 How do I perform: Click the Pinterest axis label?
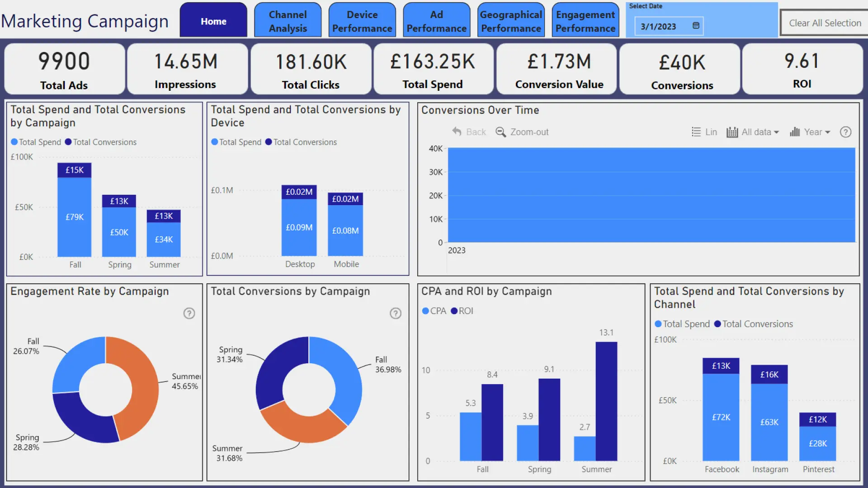click(x=818, y=469)
